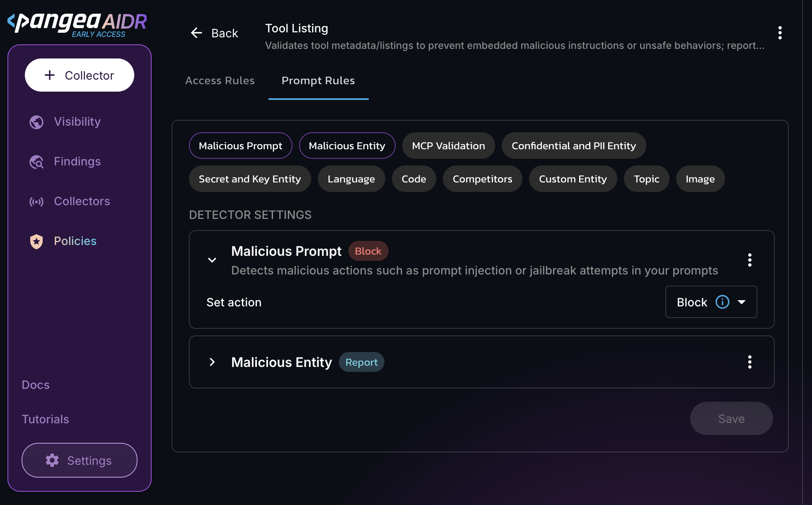Toggle the Malicious Prompt detector chip
Viewport: 812px width, 505px height.
(x=240, y=146)
